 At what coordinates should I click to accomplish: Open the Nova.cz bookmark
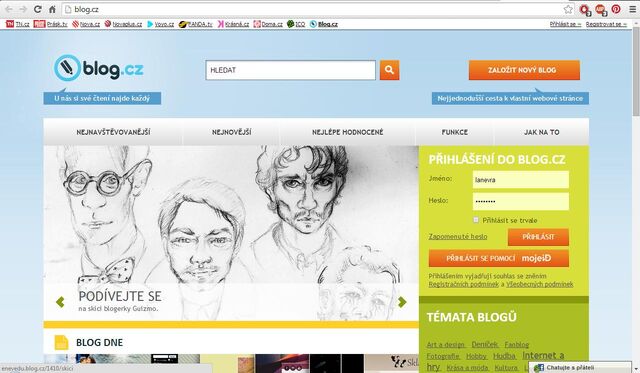[x=86, y=24]
